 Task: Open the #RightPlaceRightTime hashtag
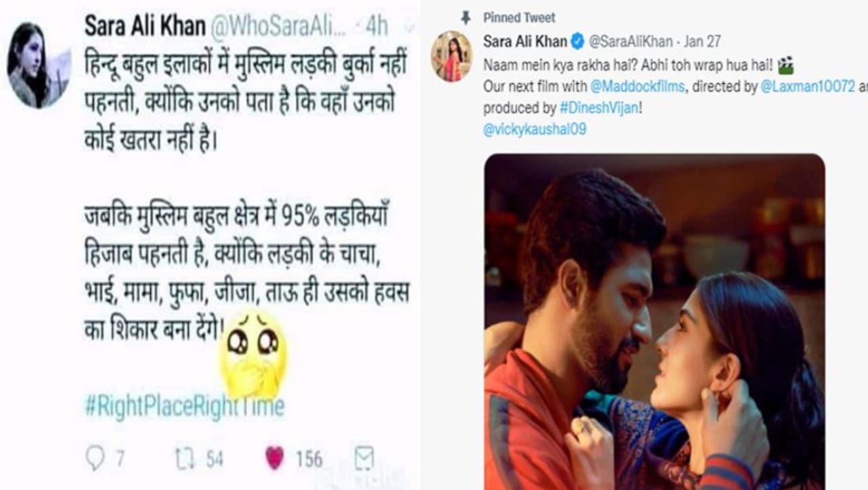point(184,406)
